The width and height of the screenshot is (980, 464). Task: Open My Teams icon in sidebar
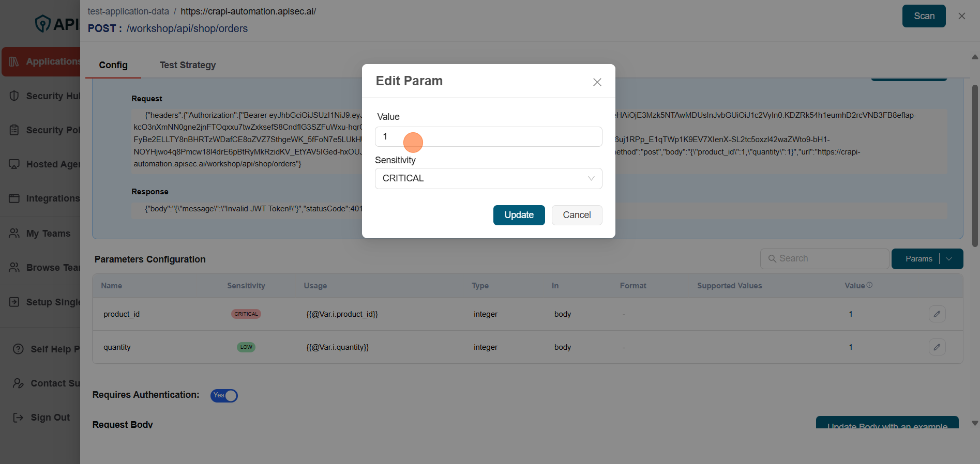pyautogui.click(x=14, y=233)
